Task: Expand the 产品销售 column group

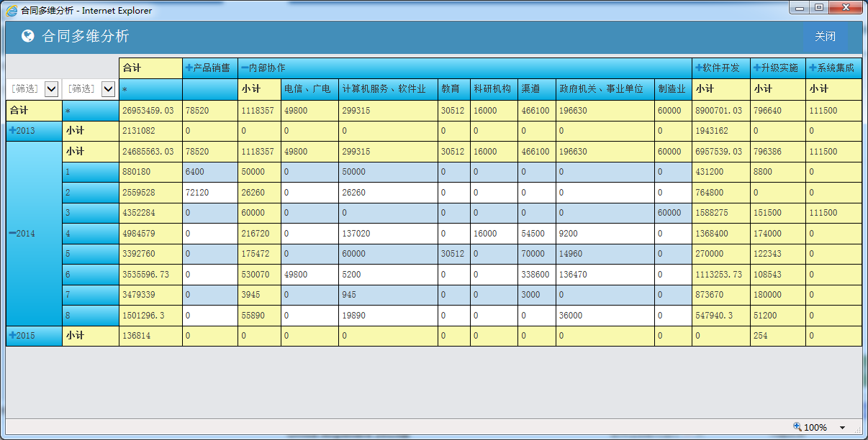Action: click(189, 68)
